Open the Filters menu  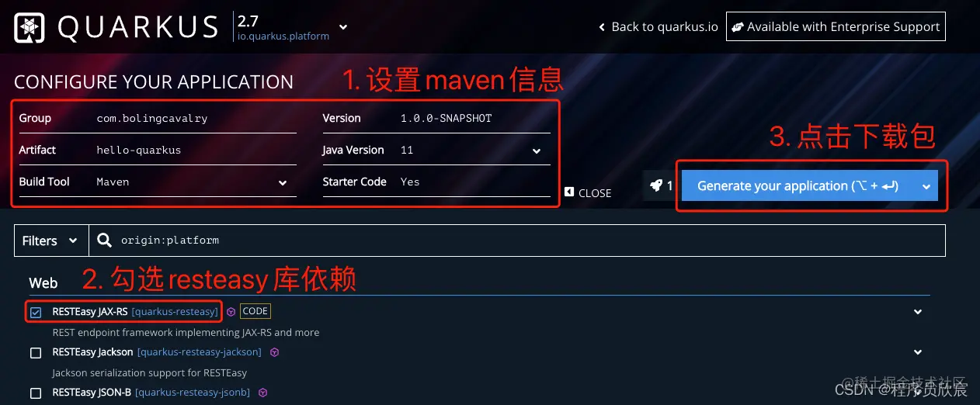(x=50, y=241)
